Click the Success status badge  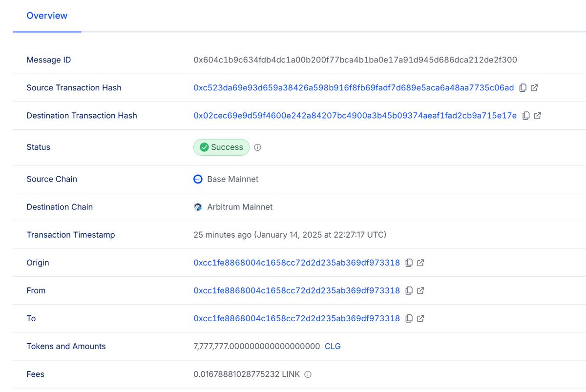[x=221, y=147]
